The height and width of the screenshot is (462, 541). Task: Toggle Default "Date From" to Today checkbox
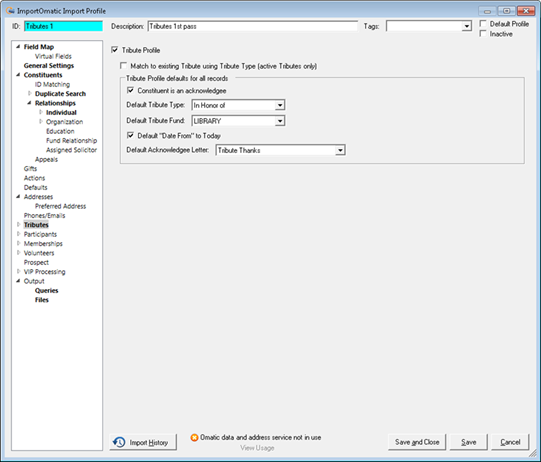130,135
